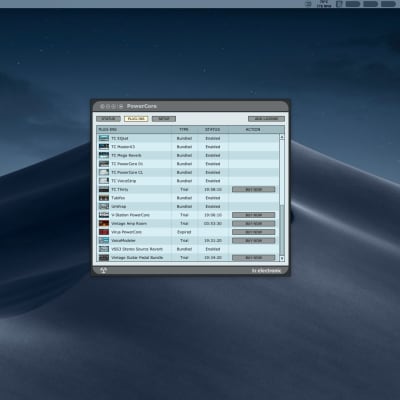Image resolution: width=400 pixels, height=400 pixels.
Task: Select the VSS3 Stereo Source Reverb name
Action: [137, 249]
